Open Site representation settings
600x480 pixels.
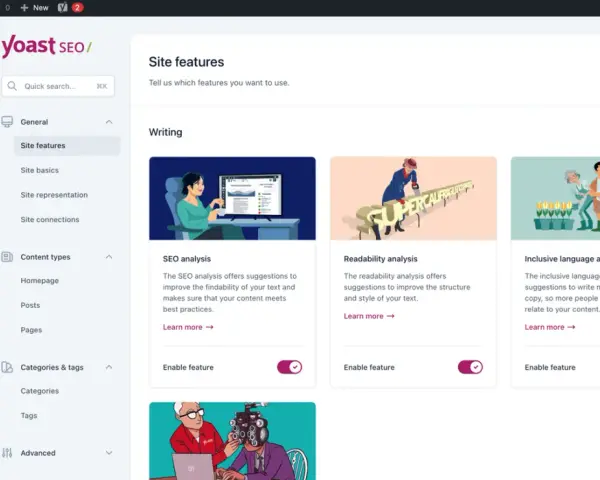(54, 195)
